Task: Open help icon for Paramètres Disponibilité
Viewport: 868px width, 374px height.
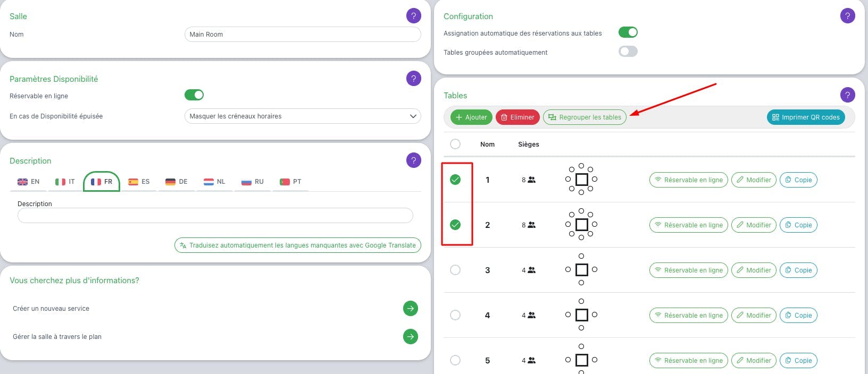Action: (414, 79)
